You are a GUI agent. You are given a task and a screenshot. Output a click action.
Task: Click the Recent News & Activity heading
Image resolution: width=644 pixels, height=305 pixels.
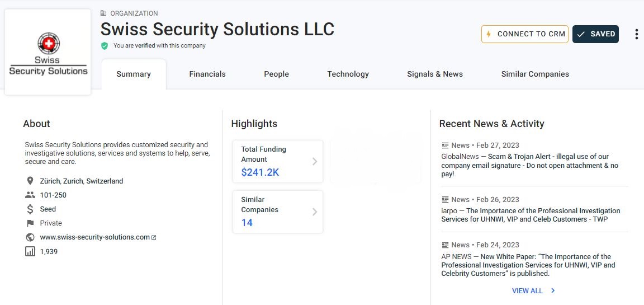(x=491, y=123)
